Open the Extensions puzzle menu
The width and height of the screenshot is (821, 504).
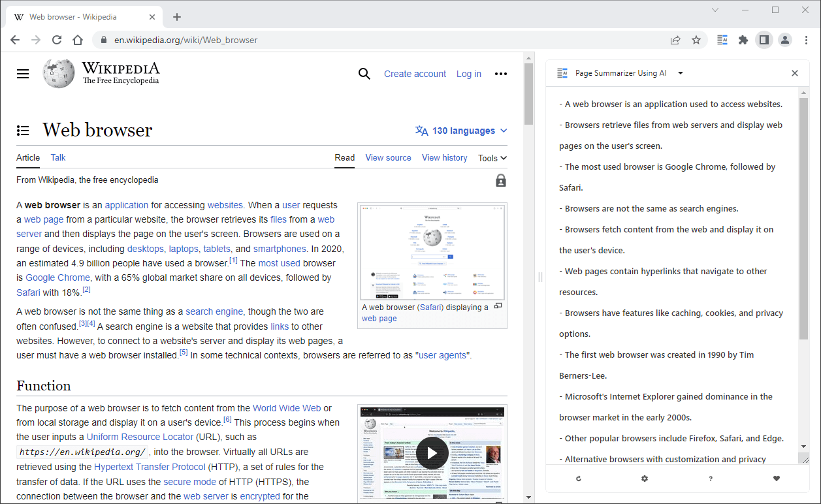tap(743, 40)
